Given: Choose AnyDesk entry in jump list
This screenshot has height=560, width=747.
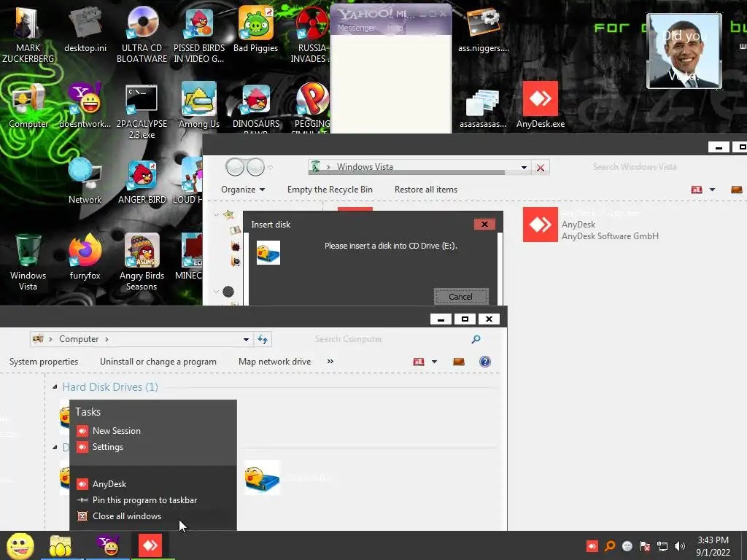Looking at the screenshot, I should pos(153,484).
